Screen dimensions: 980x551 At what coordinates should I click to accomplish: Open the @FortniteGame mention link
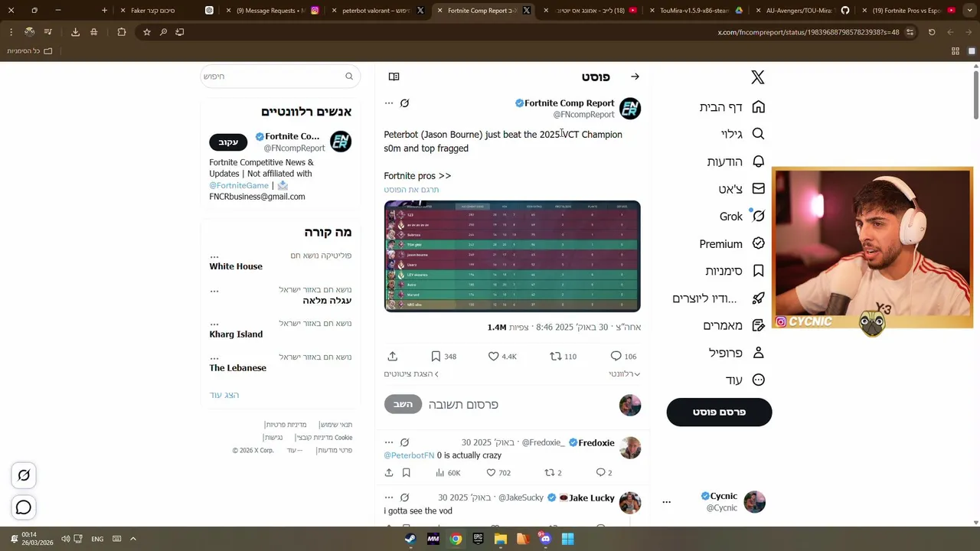click(239, 185)
